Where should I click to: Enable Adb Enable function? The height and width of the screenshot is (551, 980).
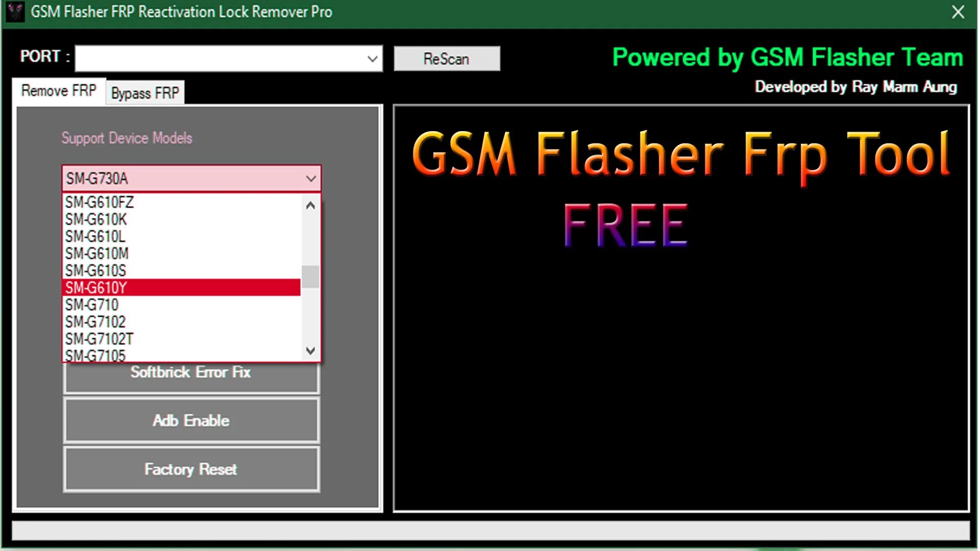pos(190,420)
